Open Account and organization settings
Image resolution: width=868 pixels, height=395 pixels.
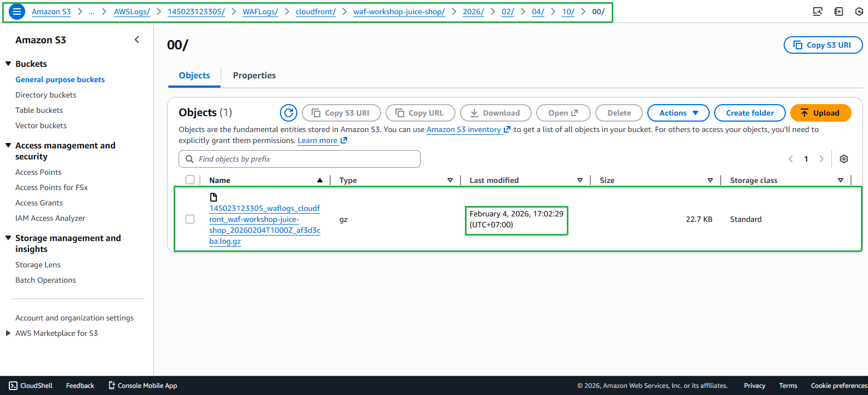[x=74, y=318]
